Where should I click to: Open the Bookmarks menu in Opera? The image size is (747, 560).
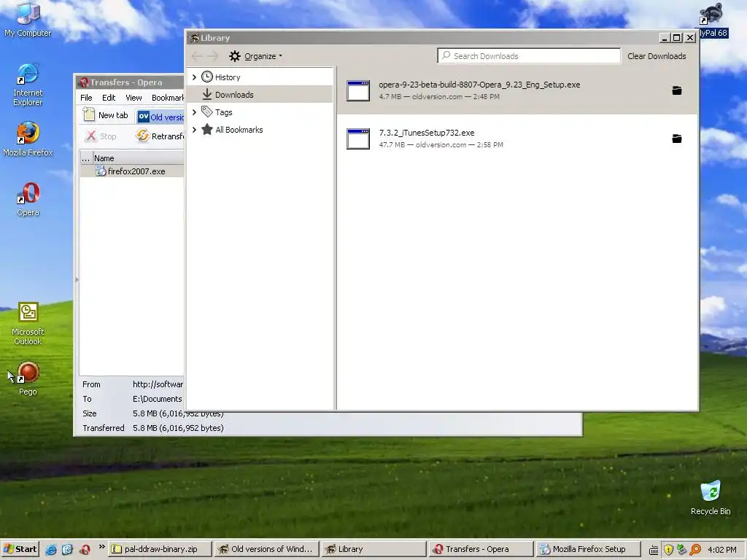(168, 98)
